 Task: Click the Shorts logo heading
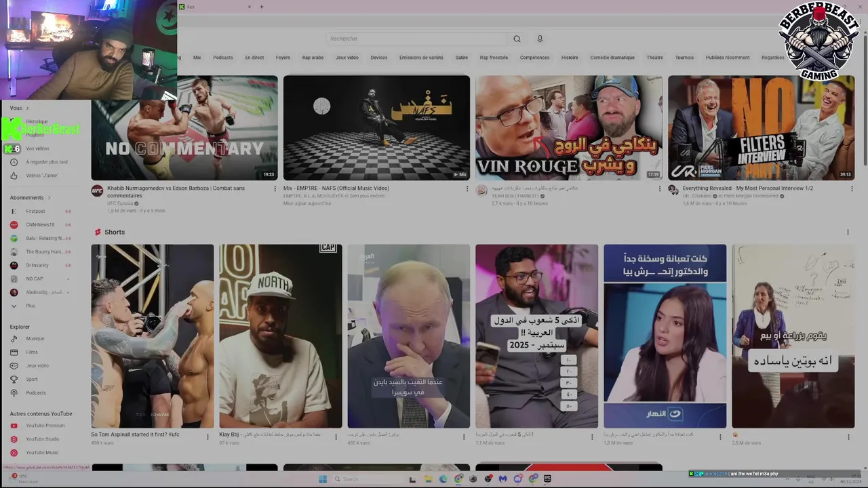110,232
